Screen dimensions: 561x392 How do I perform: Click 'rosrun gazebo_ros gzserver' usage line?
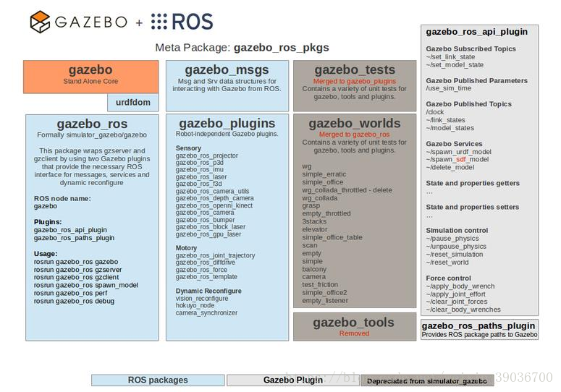77,270
